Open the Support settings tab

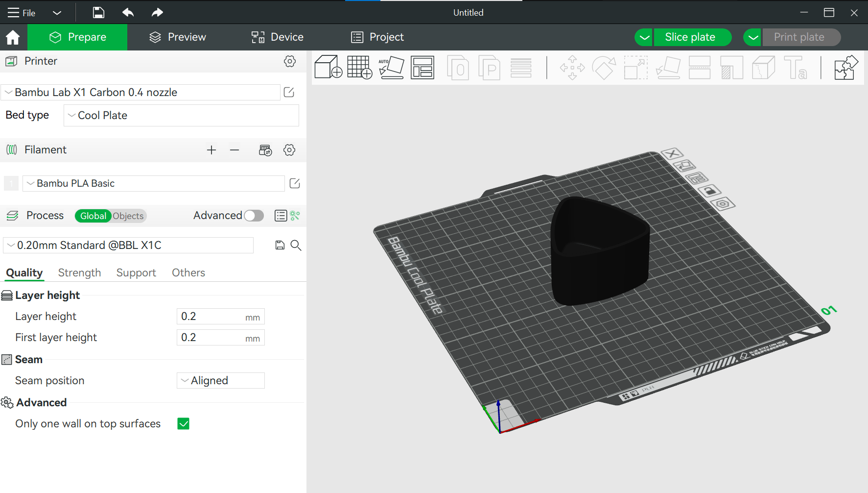(x=136, y=273)
